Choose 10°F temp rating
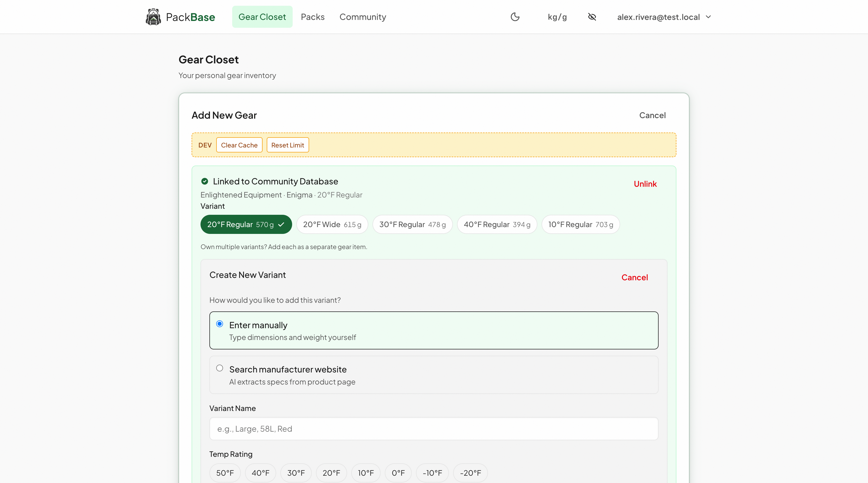Viewport: 868px width, 483px height. 366,473
